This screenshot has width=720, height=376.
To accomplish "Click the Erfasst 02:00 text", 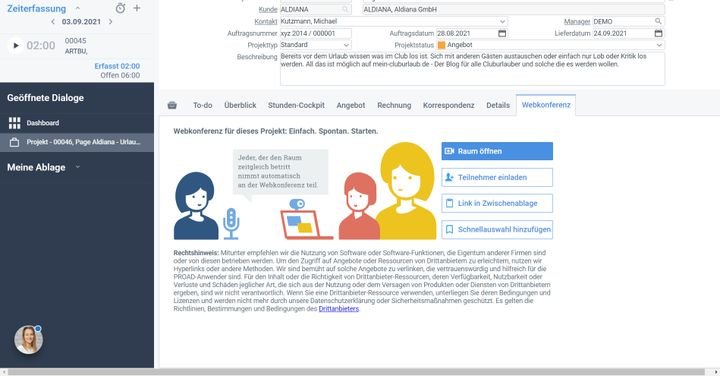I will click(117, 66).
